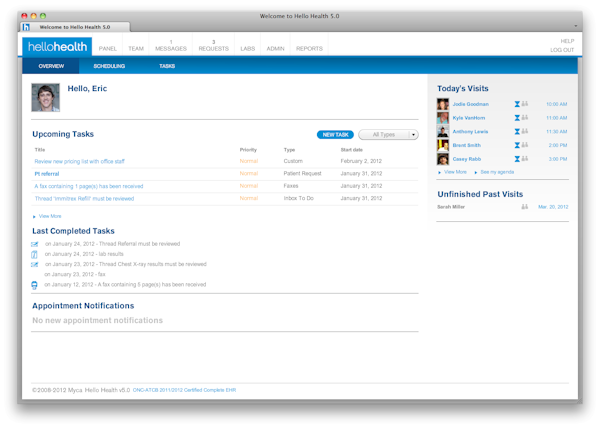
Task: Click the Thread Referral completed task icon
Action: pyautogui.click(x=35, y=244)
